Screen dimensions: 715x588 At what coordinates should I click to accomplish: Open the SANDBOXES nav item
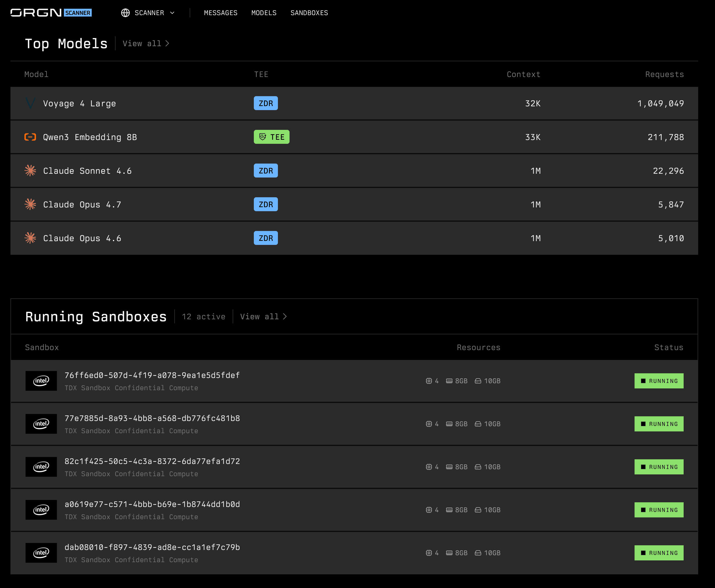309,13
